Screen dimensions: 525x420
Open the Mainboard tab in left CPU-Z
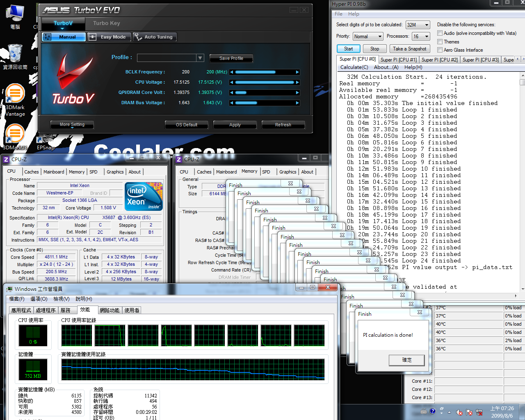(x=54, y=172)
